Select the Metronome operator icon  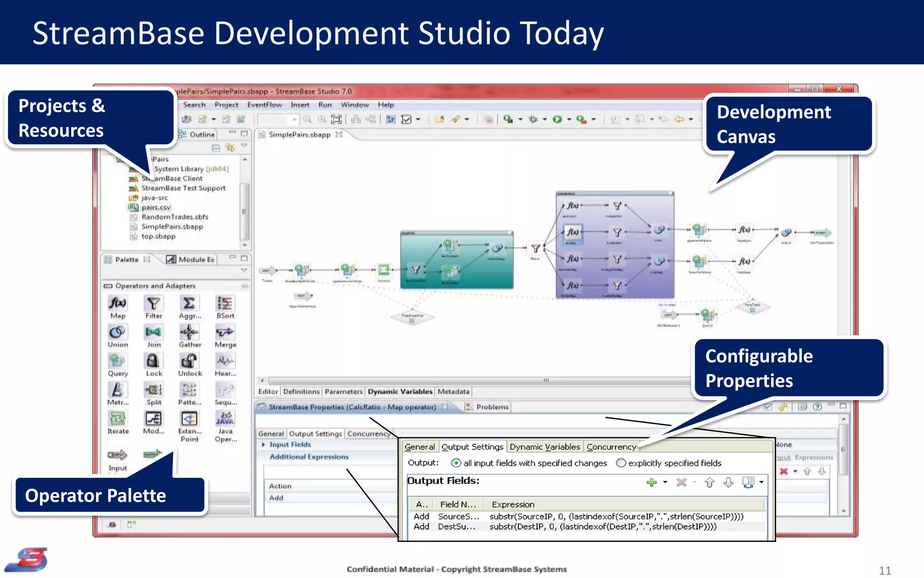117,390
